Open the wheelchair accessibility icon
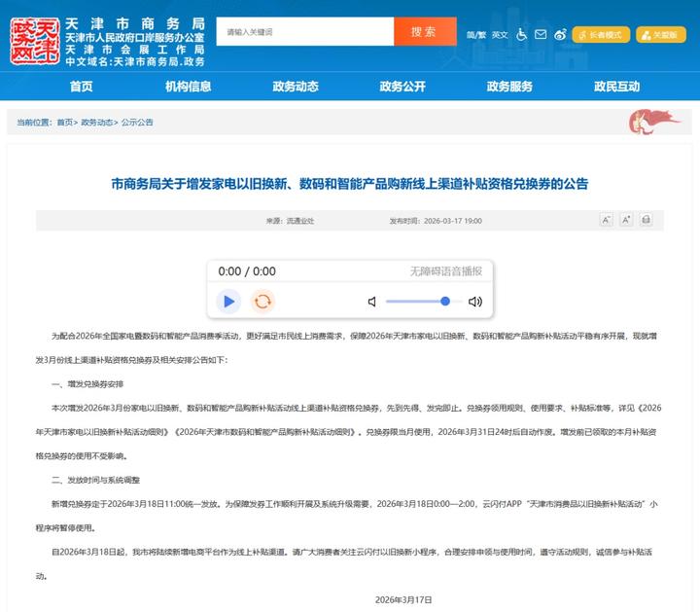 (x=521, y=34)
